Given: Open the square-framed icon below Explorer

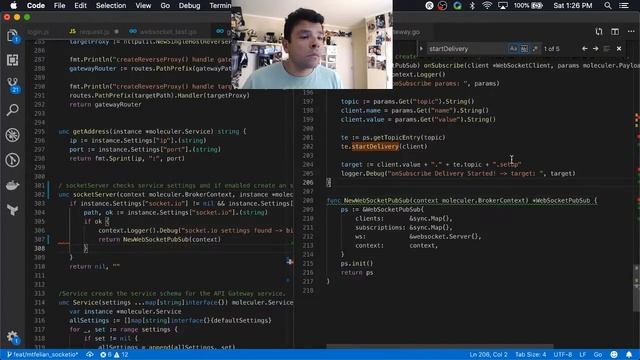Looking at the screenshot, I should pos(12,60).
